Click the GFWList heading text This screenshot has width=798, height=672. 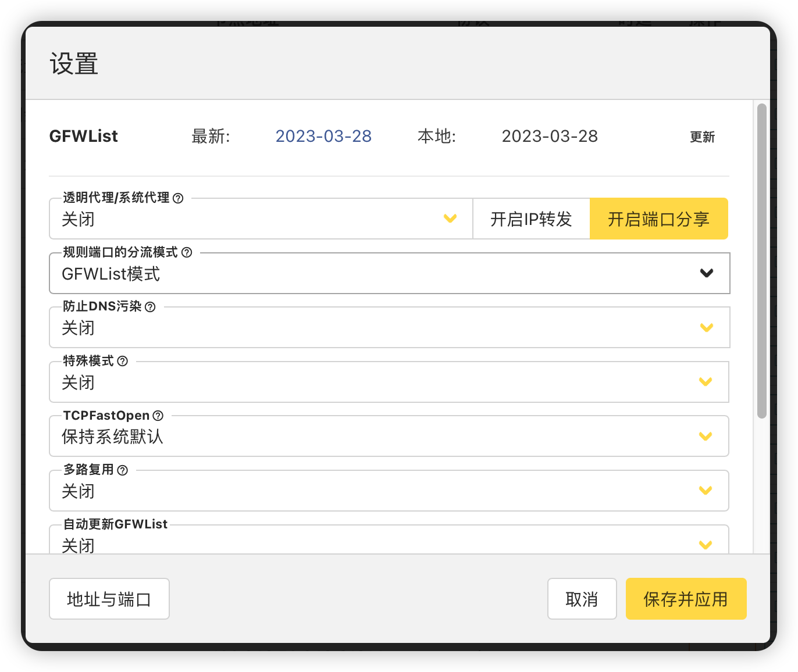tap(84, 136)
